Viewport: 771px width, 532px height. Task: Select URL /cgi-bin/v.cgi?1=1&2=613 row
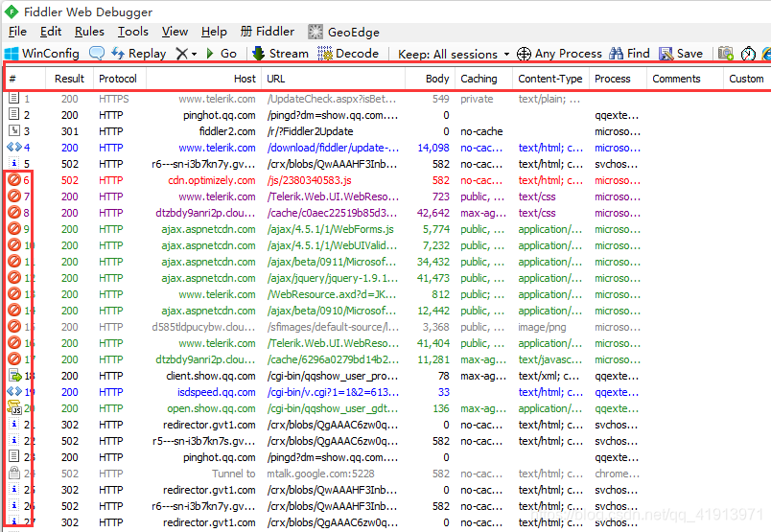pos(333,392)
